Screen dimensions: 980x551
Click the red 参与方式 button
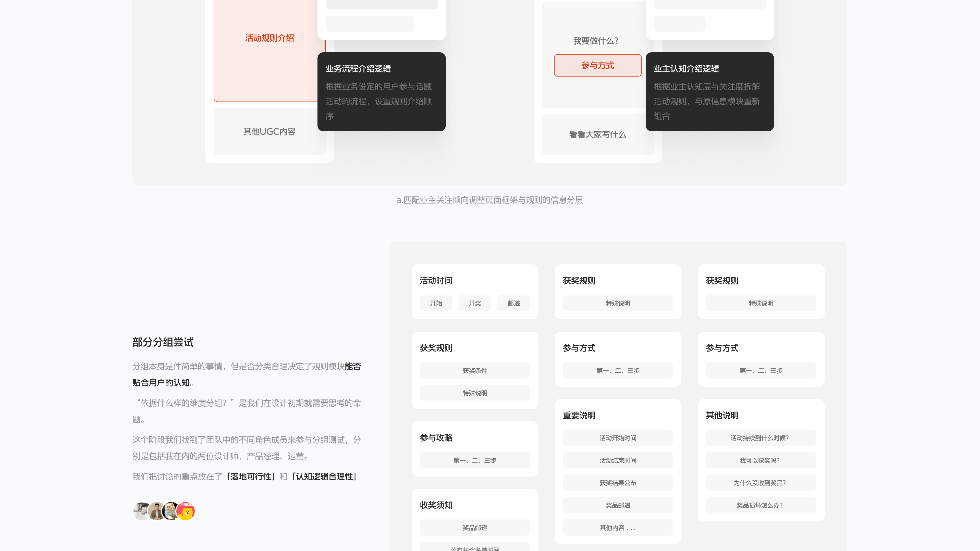click(597, 65)
